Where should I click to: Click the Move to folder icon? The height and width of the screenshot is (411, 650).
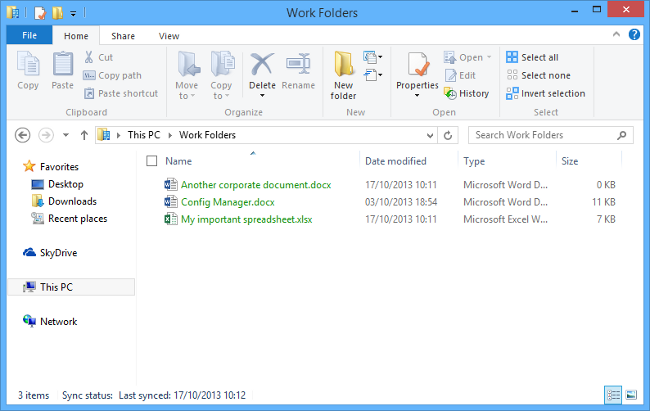(188, 64)
